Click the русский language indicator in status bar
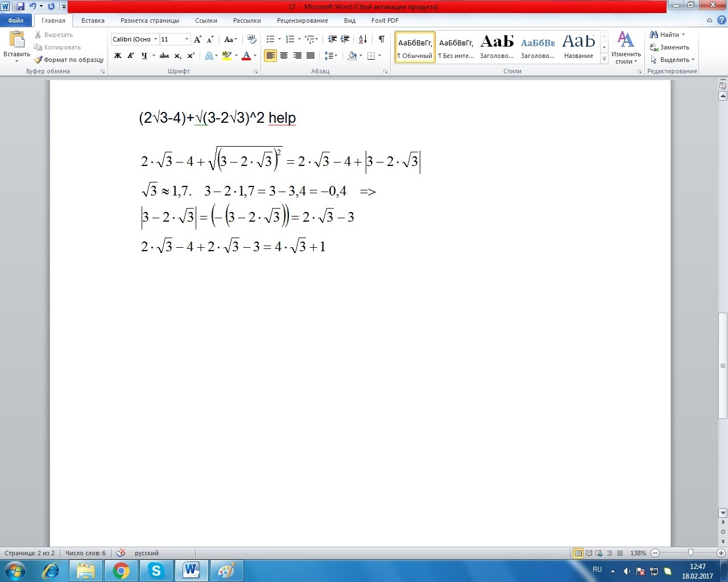The height and width of the screenshot is (582, 728). coord(147,553)
